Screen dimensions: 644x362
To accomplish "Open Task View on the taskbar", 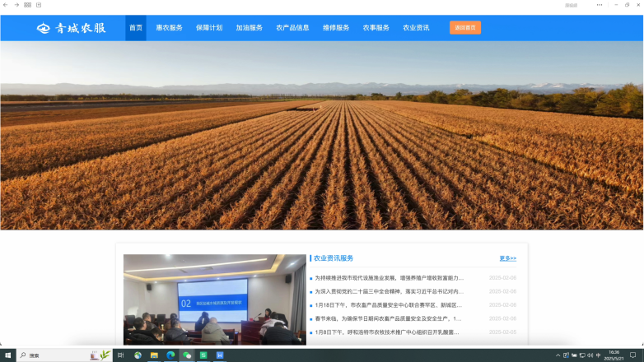I will pos(121,355).
